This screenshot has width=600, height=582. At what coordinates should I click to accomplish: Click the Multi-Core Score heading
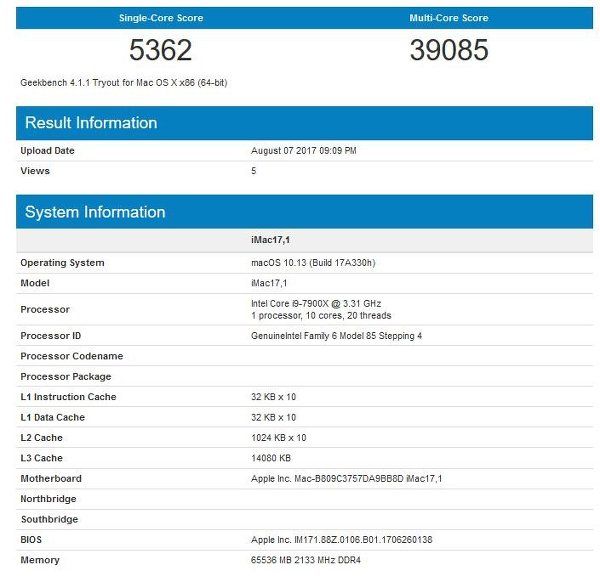tap(449, 18)
